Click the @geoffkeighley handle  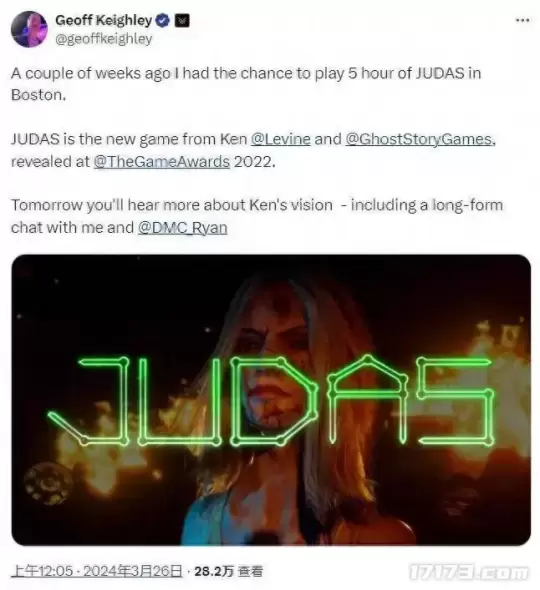pos(103,38)
